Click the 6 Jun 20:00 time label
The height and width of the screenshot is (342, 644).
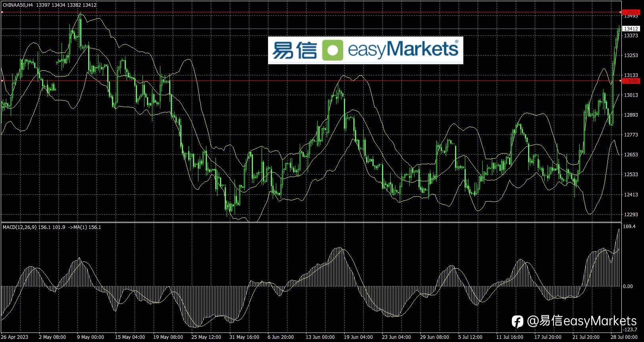pyautogui.click(x=281, y=337)
